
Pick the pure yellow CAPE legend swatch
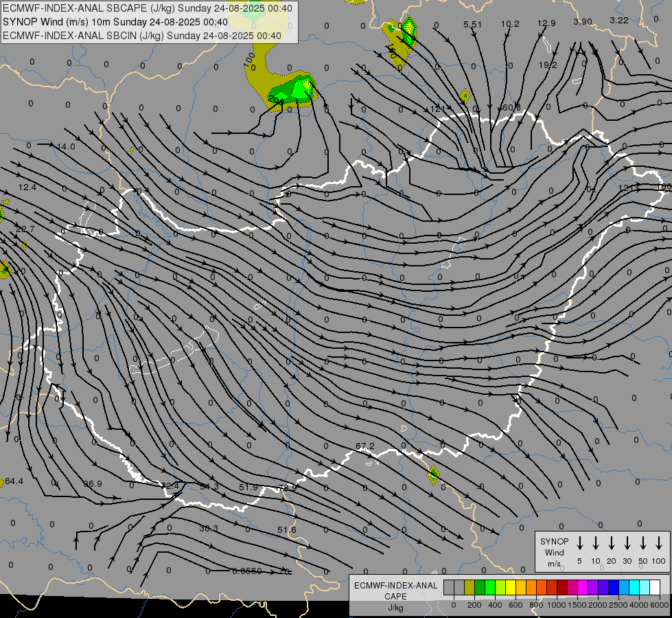click(x=511, y=588)
